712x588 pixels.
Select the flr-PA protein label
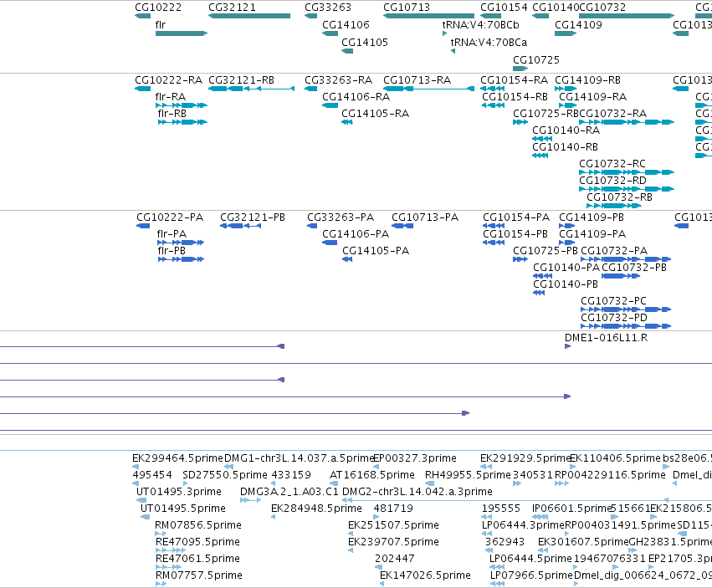click(172, 234)
